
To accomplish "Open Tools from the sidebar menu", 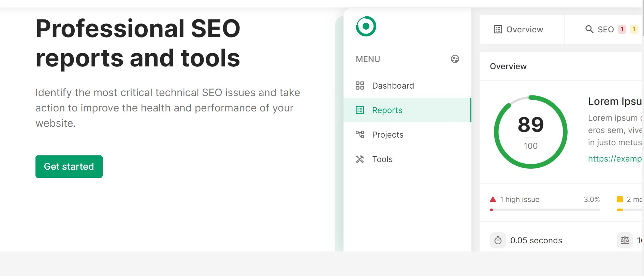I will (x=382, y=159).
